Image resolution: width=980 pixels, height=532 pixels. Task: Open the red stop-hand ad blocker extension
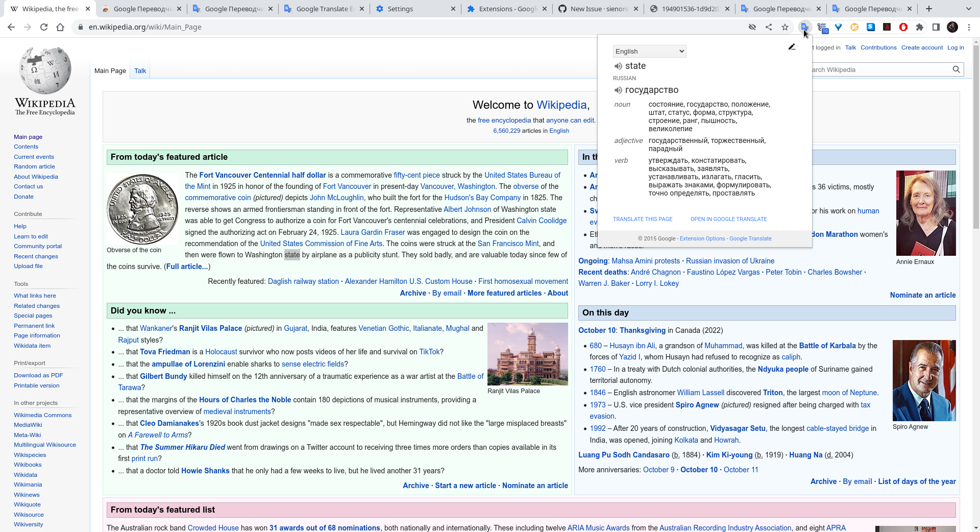pos(903,27)
